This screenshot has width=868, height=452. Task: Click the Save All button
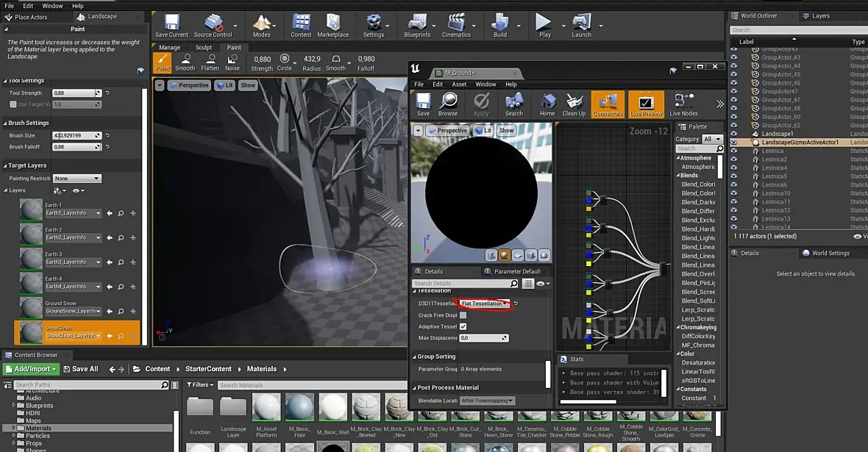click(x=81, y=369)
